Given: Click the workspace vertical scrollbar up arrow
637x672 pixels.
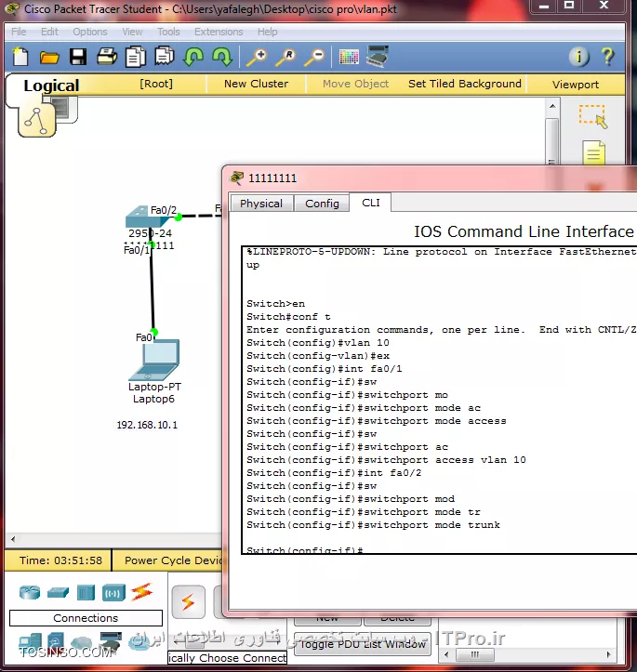Looking at the screenshot, I should (x=552, y=105).
